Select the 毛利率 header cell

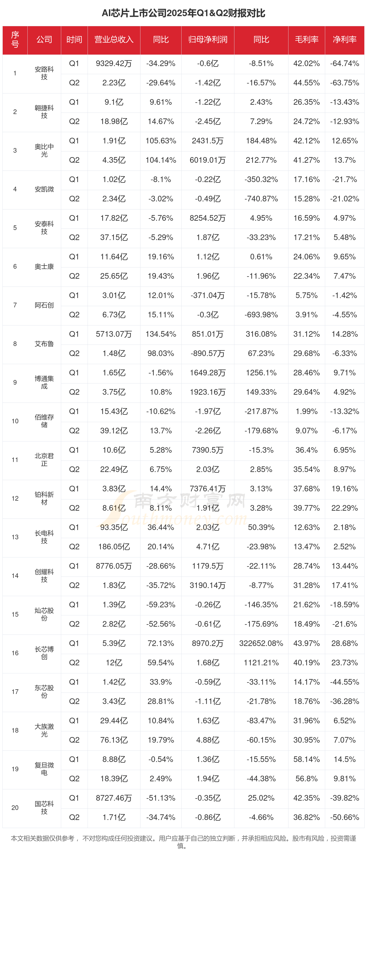(307, 40)
